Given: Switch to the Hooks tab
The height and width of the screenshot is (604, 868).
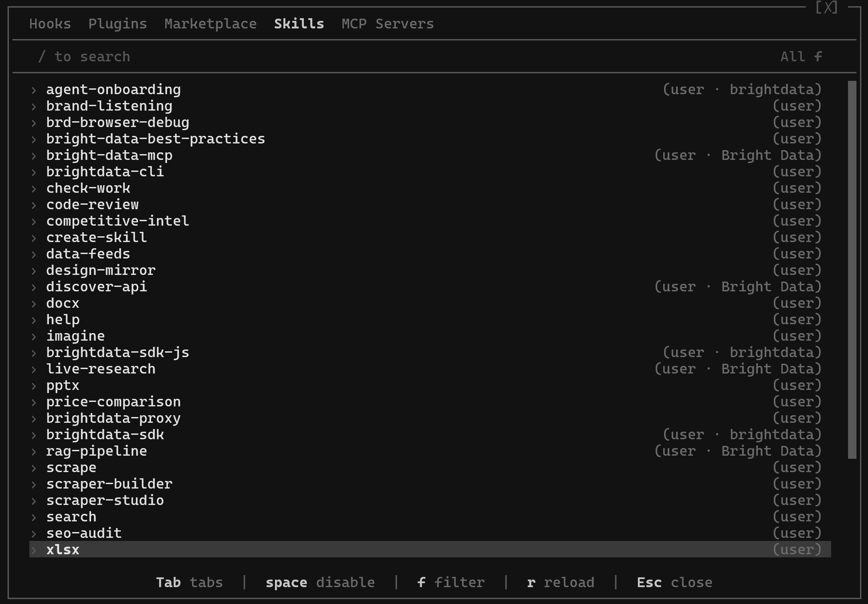Looking at the screenshot, I should 50,24.
